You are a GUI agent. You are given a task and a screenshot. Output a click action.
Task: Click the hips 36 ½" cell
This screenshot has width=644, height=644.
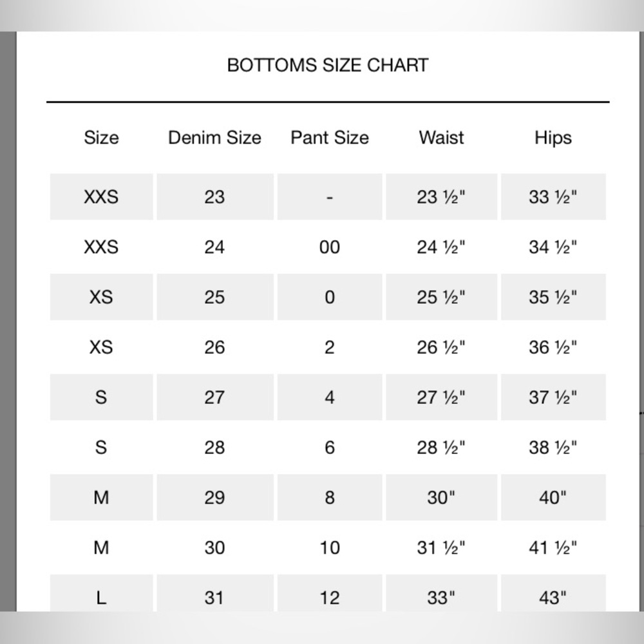553,347
